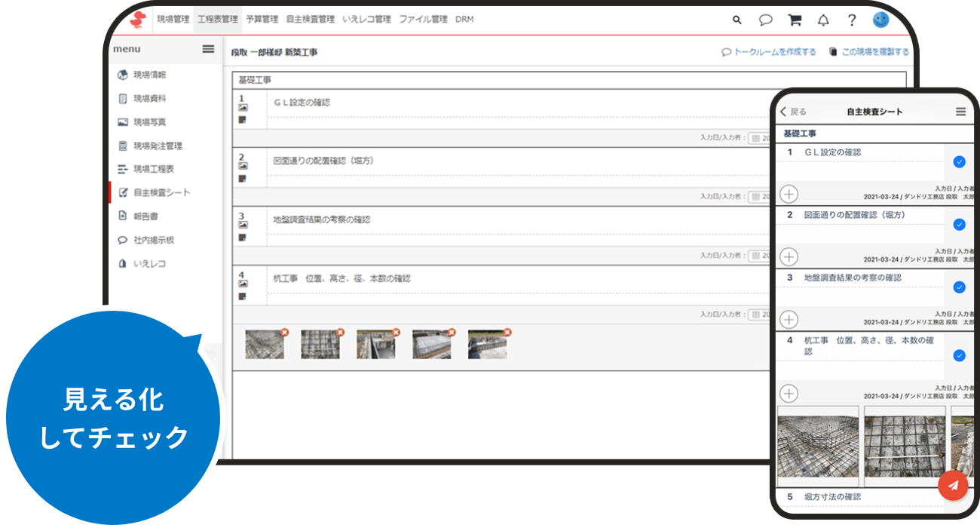Open the search magnifier icon

click(737, 20)
